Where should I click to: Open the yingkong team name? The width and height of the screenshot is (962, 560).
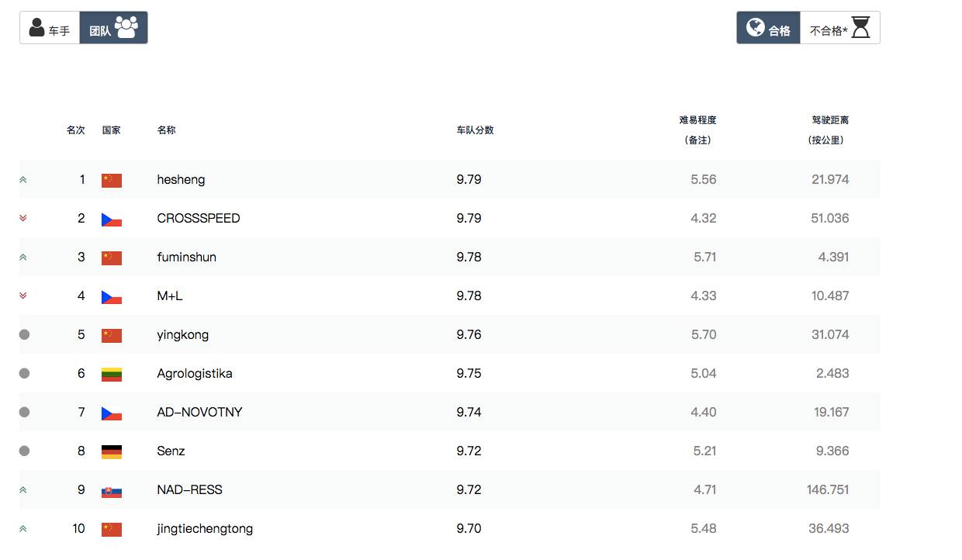click(182, 335)
